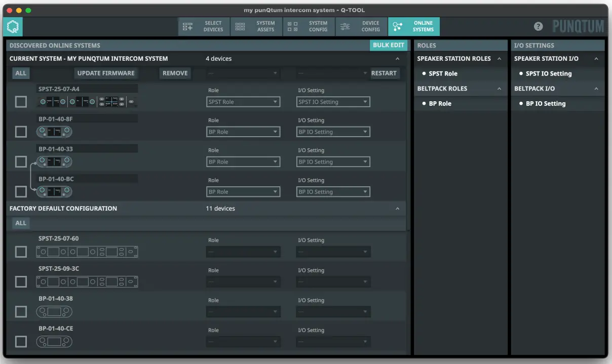Click the bullet beside SPST Role
Screen dimensions: 612x364
coord(424,73)
